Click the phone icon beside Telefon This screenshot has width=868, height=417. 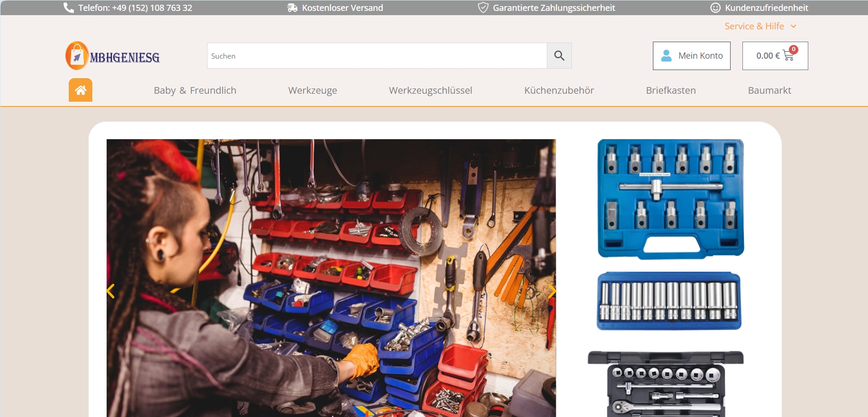click(x=69, y=8)
